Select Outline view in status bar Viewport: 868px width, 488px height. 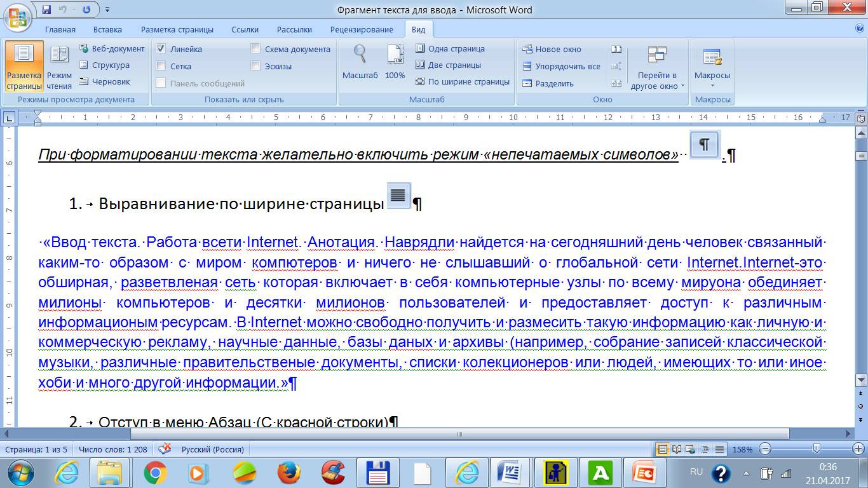pos(705,449)
